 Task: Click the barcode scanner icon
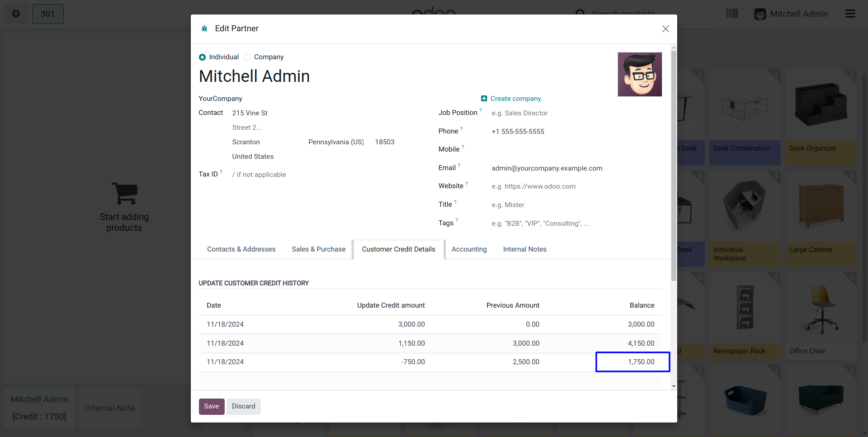coord(731,14)
